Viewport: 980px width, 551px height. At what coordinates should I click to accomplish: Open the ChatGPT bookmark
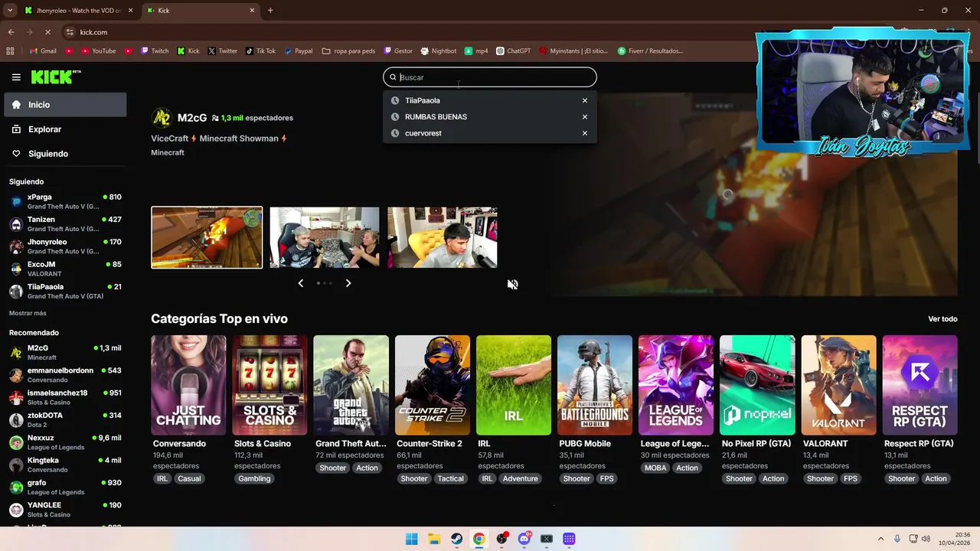[x=513, y=51]
